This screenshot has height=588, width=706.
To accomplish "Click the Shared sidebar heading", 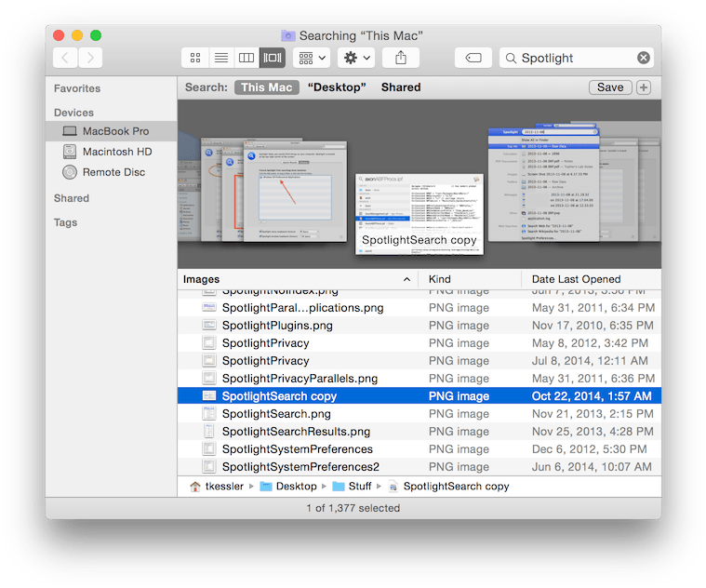I will click(71, 198).
